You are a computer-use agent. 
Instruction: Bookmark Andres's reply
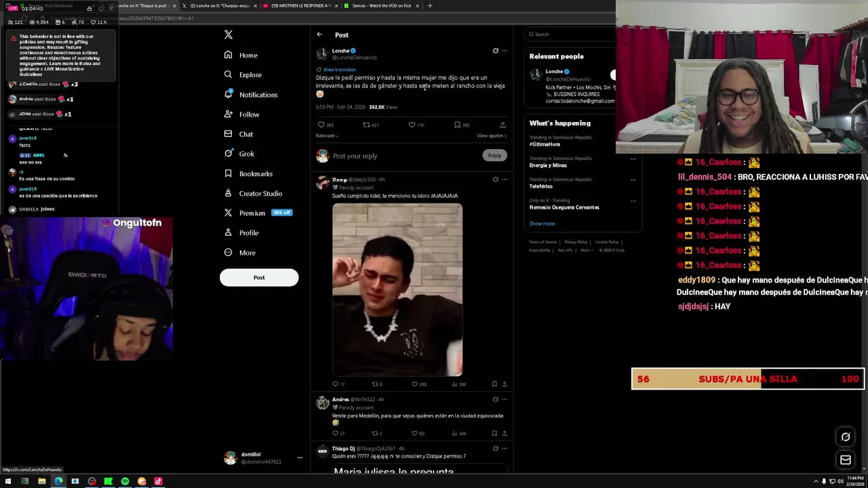tap(494, 433)
